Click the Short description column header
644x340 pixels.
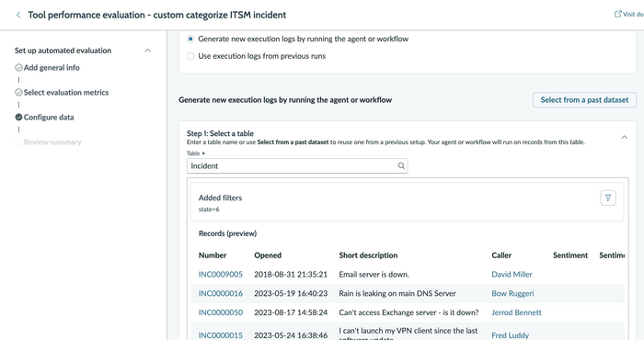(368, 255)
